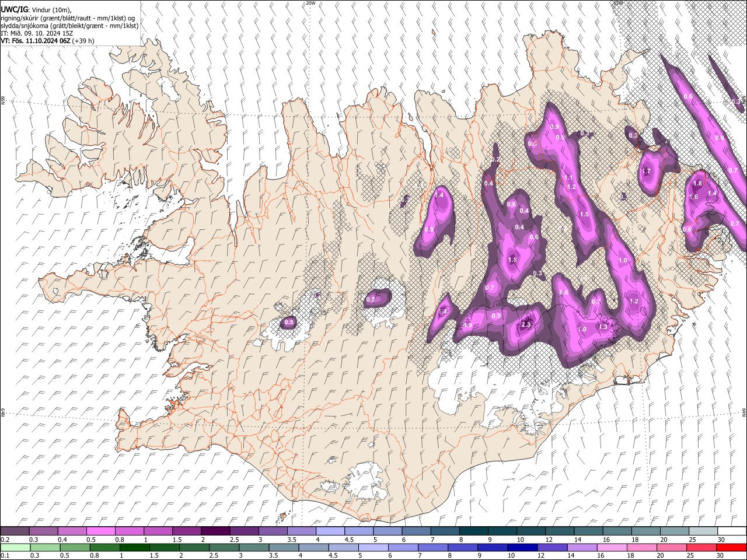Click the 0.2 value label on the map

click(x=496, y=160)
